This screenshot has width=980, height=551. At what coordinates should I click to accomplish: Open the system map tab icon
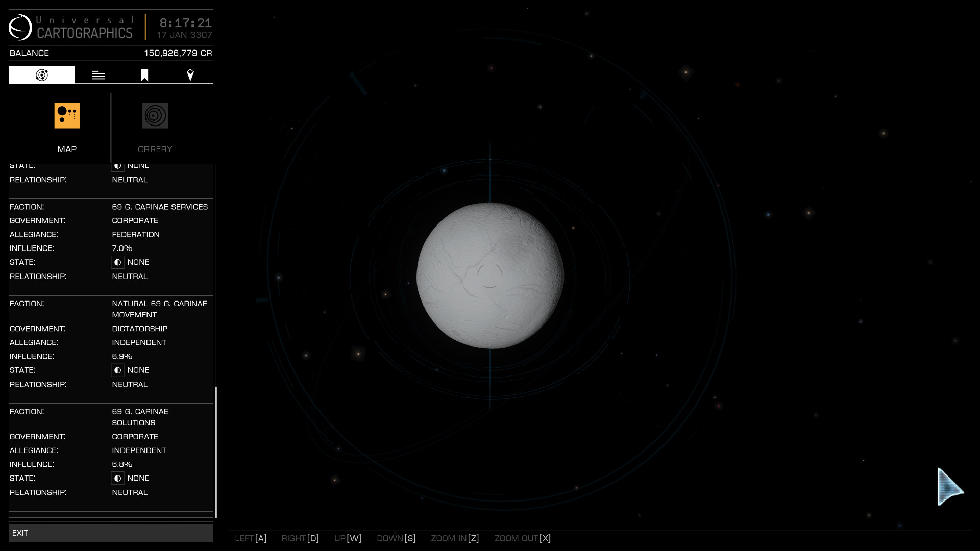[x=42, y=75]
